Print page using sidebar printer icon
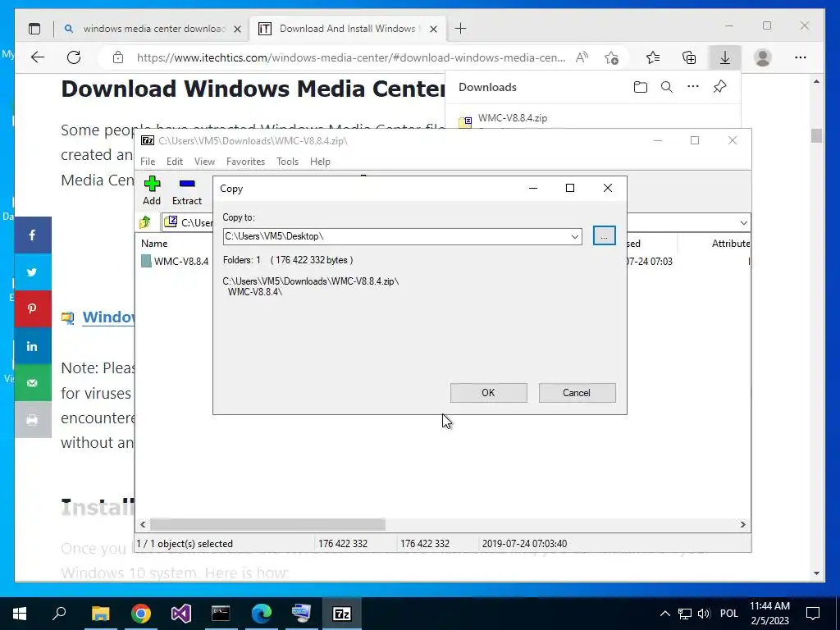This screenshot has width=840, height=630. (33, 420)
